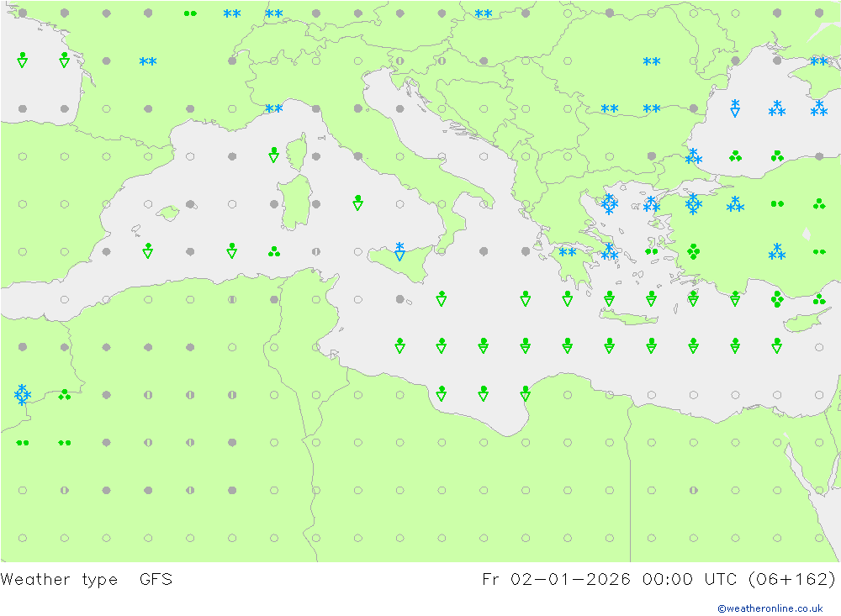Click the triple-snowflake symbol over southern central Turkey
This screenshot has width=841, height=616.
click(x=777, y=251)
